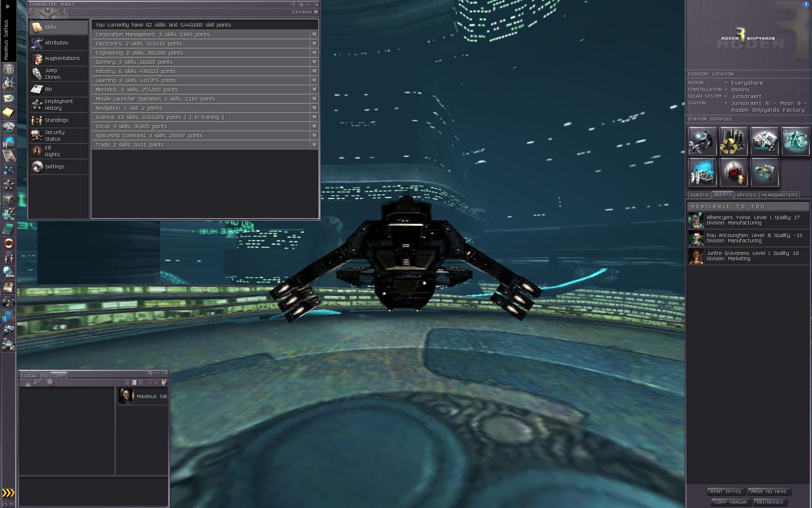Open the Repair Shop station service
Image resolution: width=812 pixels, height=508 pixels.
point(702,141)
